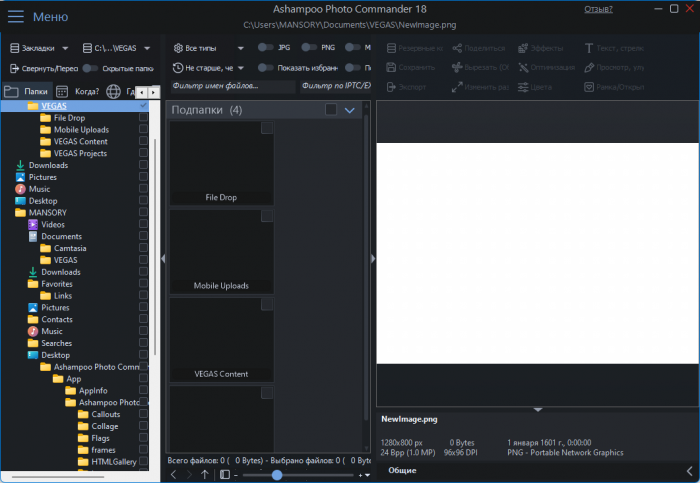The width and height of the screenshot is (700, 483).
Task: Click the thumbnail size slider handle
Action: [277, 475]
